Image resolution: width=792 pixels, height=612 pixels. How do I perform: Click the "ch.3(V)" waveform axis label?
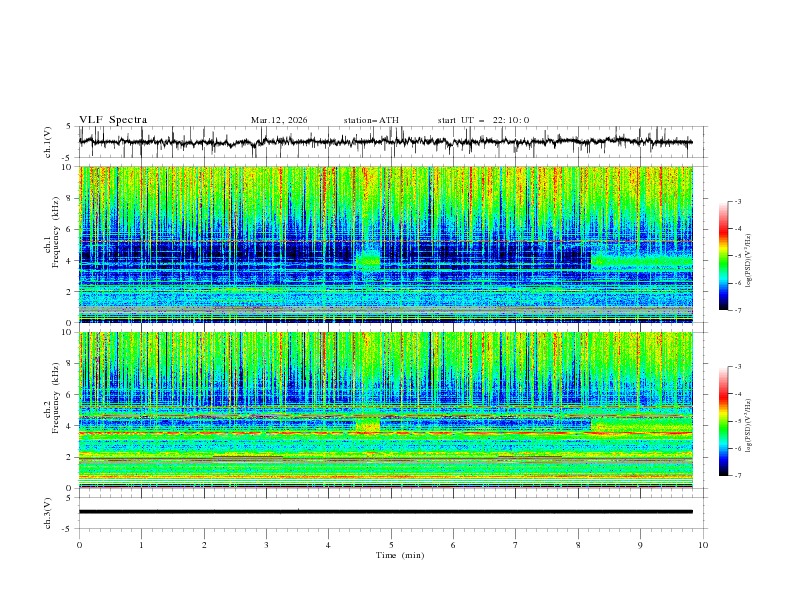point(47,513)
